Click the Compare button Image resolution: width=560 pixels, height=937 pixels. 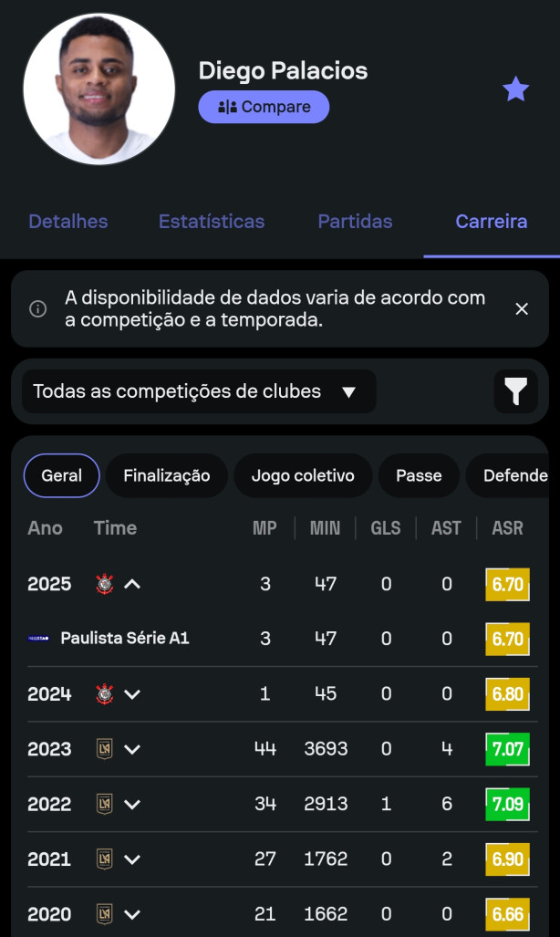pos(264,107)
